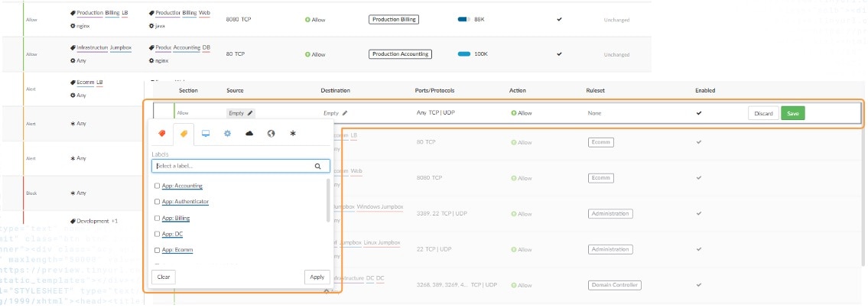Select the yellow Labels tab

tap(184, 134)
